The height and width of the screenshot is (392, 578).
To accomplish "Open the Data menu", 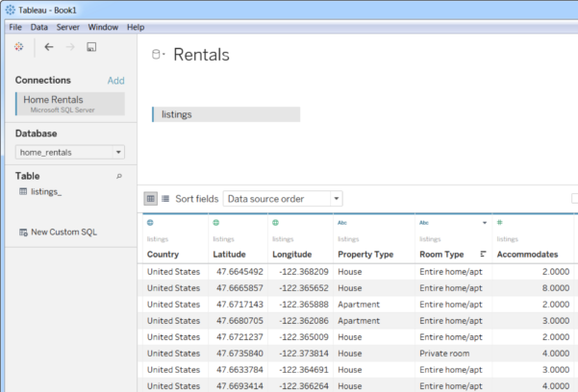I will click(38, 27).
